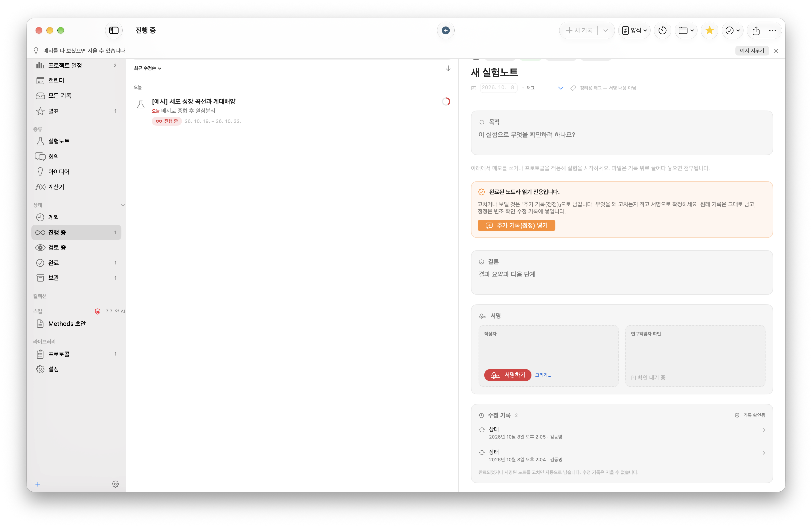Viewport: 812px width, 527px height.
Task: Click the 그리기... link
Action: 543,375
